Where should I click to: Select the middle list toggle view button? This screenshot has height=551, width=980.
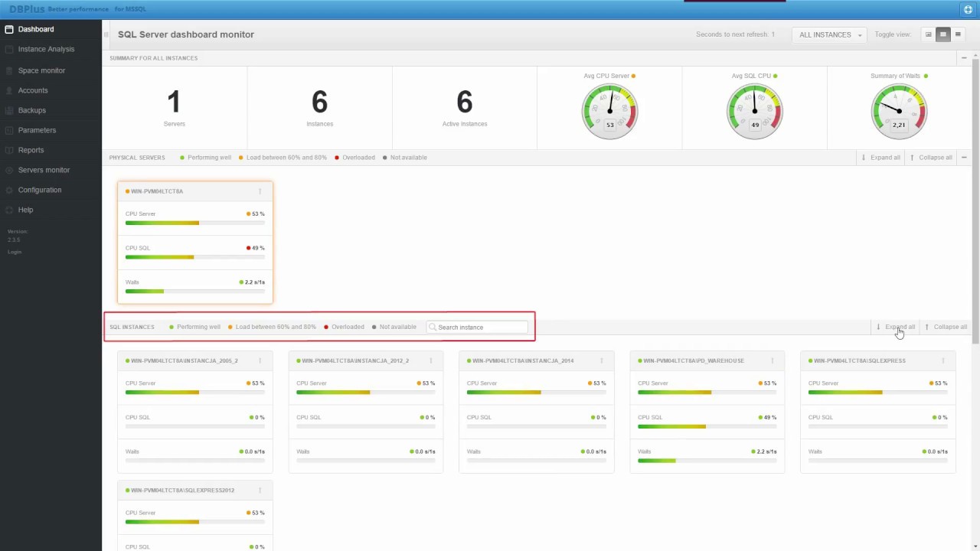pos(943,34)
